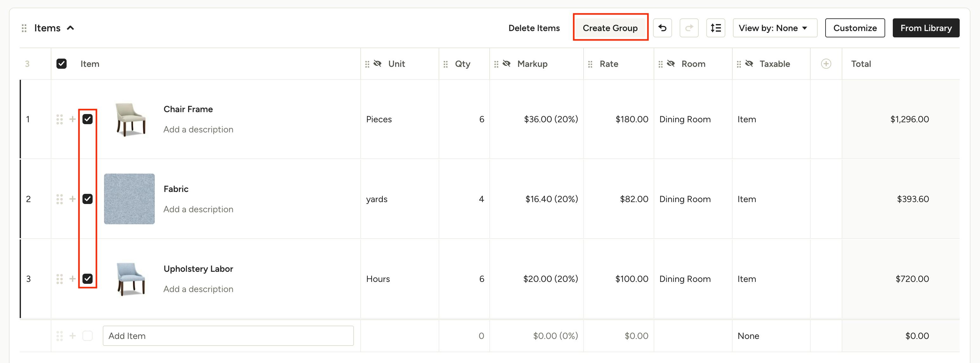This screenshot has height=363, width=980.
Task: Open the row height adjustment icon
Action: click(x=715, y=27)
